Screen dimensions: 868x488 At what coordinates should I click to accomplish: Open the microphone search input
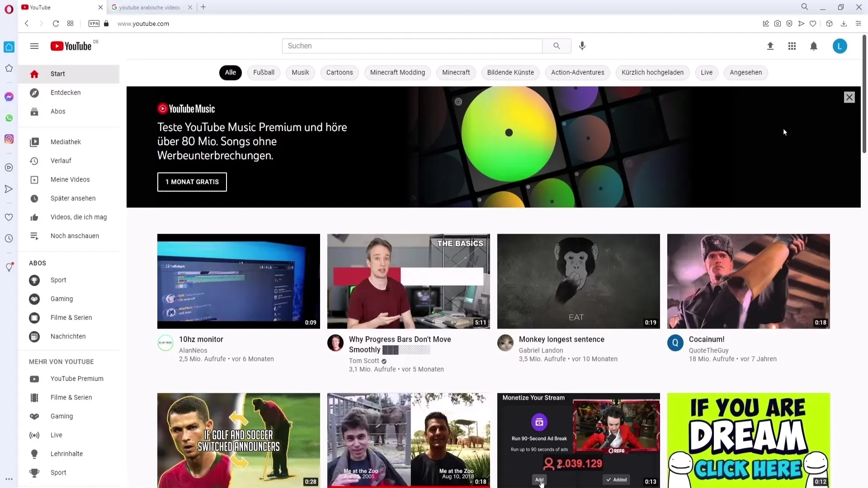point(582,46)
